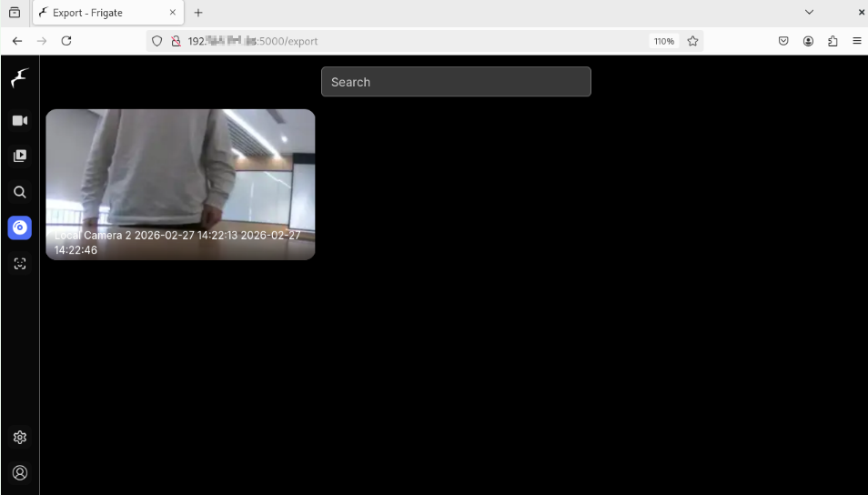Go back to the previous page
This screenshot has width=868, height=495.
click(x=17, y=41)
